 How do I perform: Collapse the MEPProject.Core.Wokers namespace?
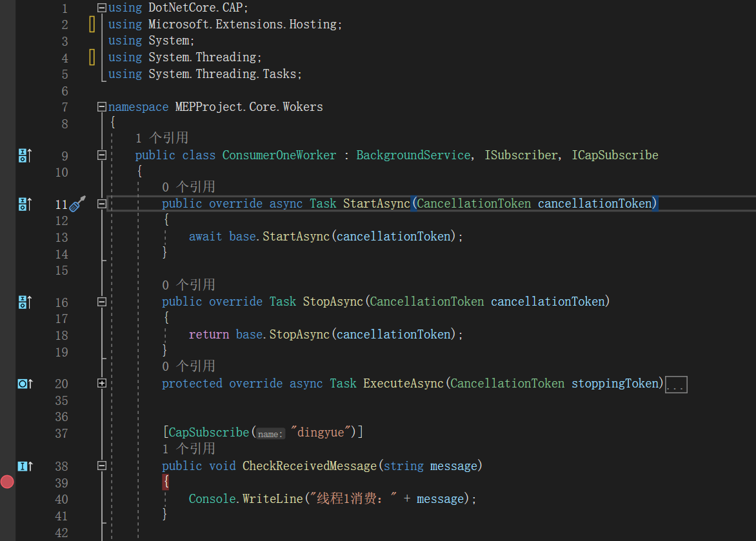click(x=101, y=106)
